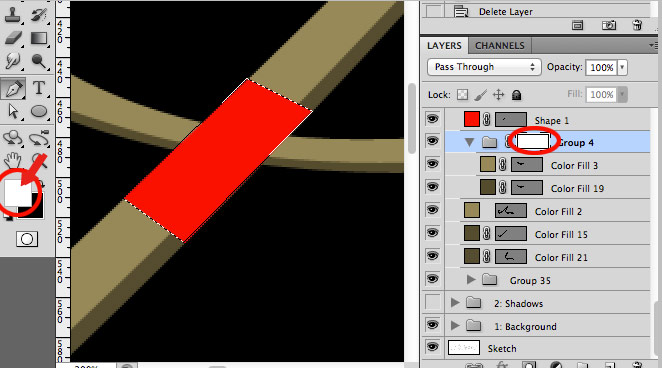
Task: Expand the 1: Background group
Action: click(455, 325)
